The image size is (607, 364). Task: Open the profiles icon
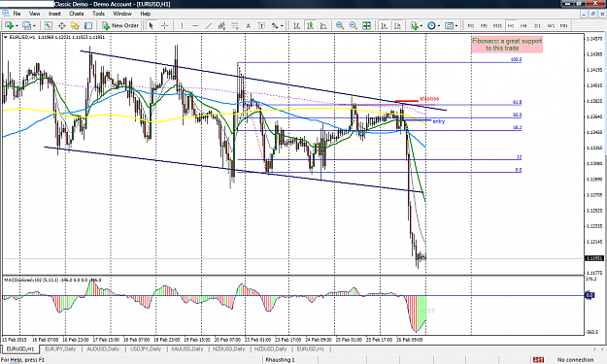click(26, 25)
